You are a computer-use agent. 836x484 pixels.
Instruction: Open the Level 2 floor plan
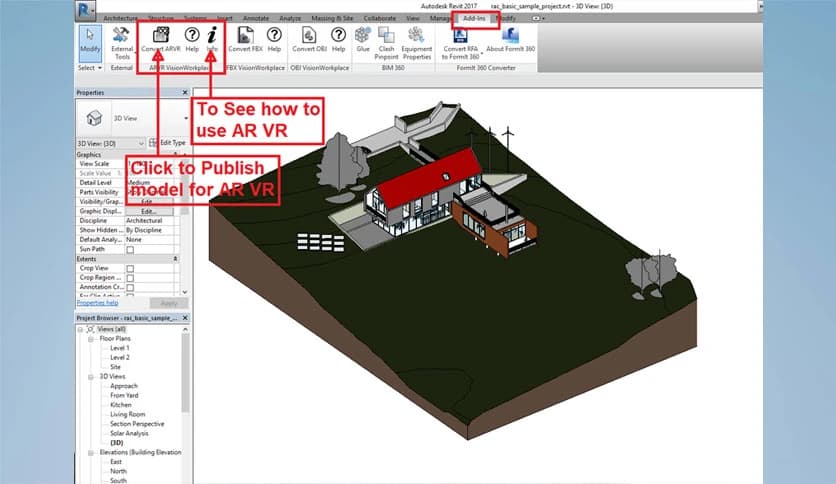coord(119,358)
